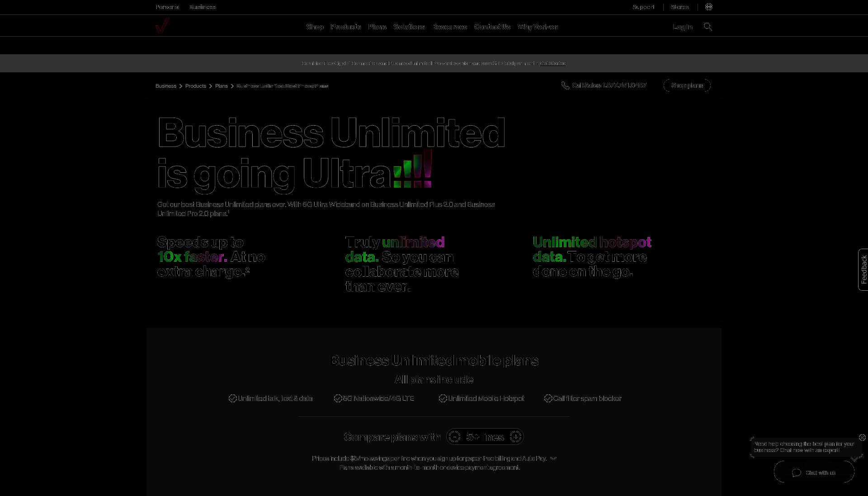The width and height of the screenshot is (868, 496).
Task: Click the checkmark icon beside Call filter spam blocker
Action: pos(548,398)
